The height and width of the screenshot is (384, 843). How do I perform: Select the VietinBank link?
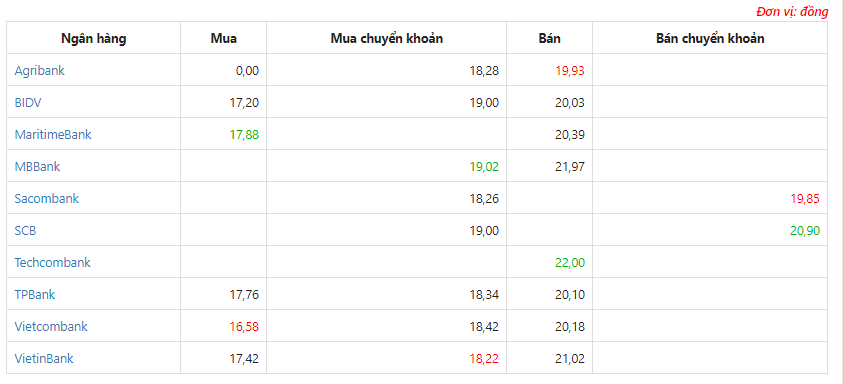tap(44, 359)
